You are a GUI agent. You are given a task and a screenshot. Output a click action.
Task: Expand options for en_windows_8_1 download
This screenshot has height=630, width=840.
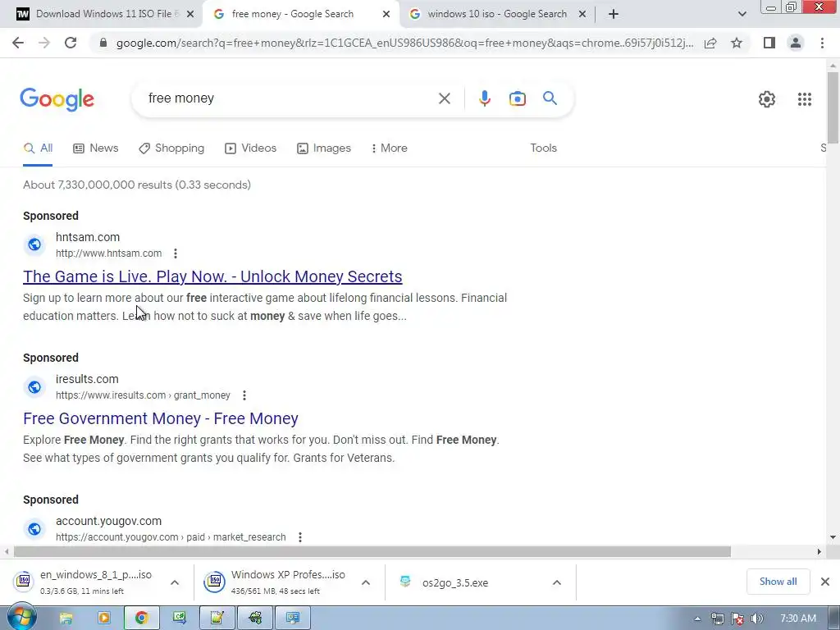click(175, 582)
